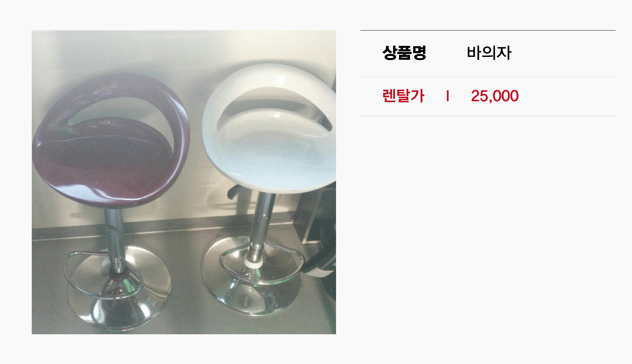Click the metal pole of burgundy stool
The width and height of the screenshot is (632, 364).
click(x=115, y=240)
